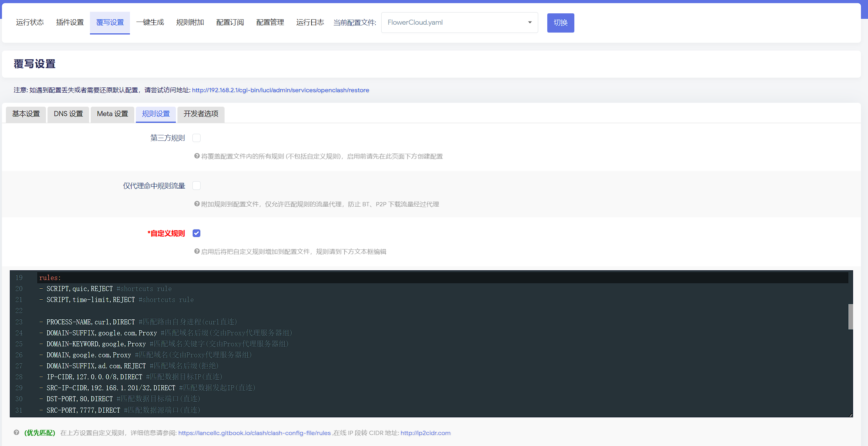Open the Meta 设置 tab
This screenshot has height=446, width=868.
coord(112,114)
